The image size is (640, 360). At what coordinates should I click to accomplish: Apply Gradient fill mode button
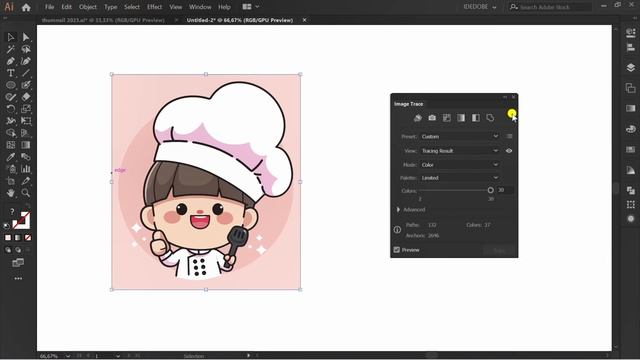[18, 238]
